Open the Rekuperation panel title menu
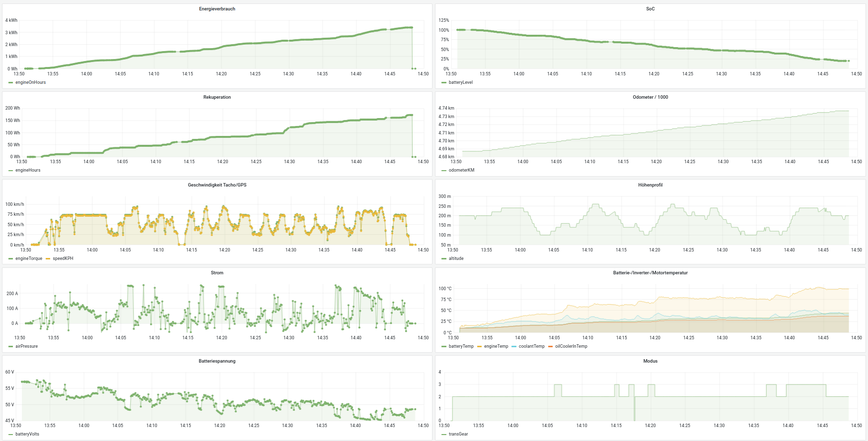This screenshot has height=441, width=868. [217, 97]
